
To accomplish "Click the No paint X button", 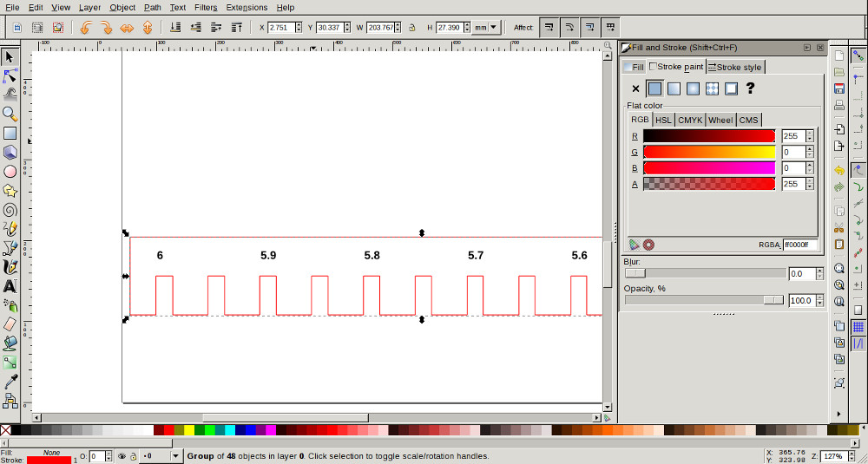I will tap(635, 88).
